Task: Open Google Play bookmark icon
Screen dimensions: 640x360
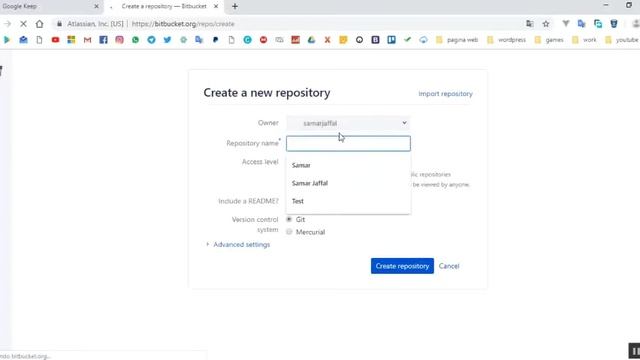Action: tap(7, 40)
